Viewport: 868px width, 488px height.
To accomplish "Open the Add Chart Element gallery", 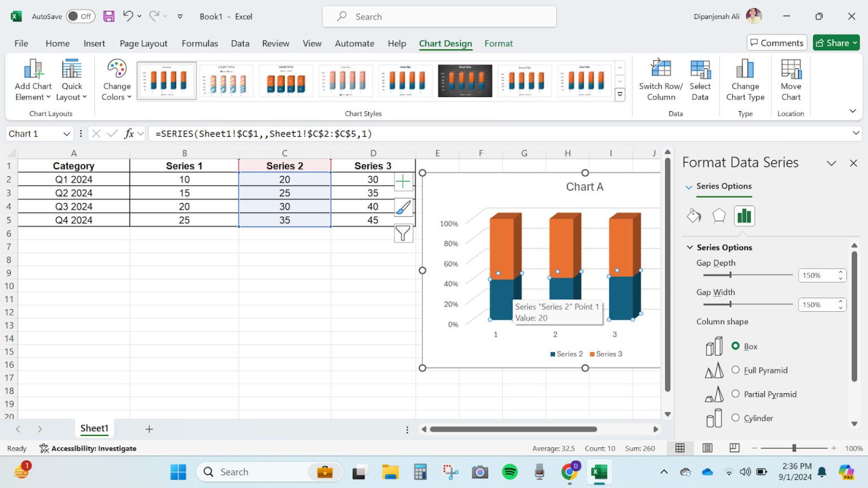I will pyautogui.click(x=32, y=80).
